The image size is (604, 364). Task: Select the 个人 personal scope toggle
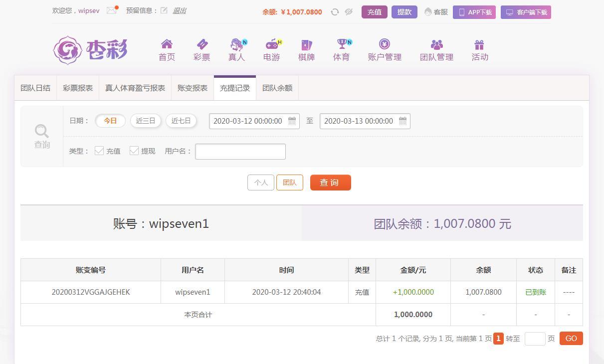pos(261,182)
